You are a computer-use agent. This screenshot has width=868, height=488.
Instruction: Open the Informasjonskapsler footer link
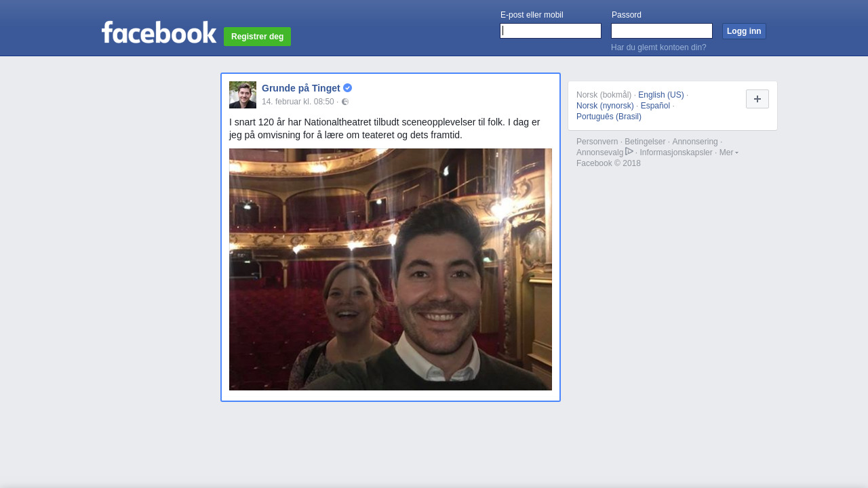pos(676,152)
